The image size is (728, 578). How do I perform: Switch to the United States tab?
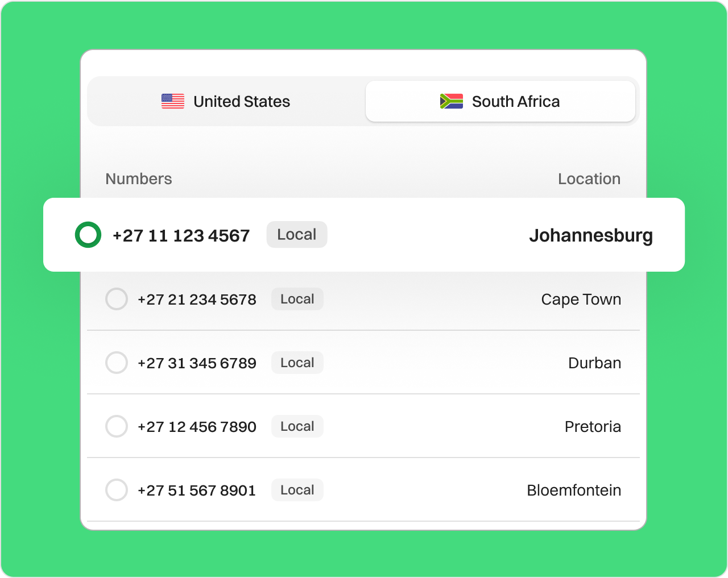tap(226, 101)
